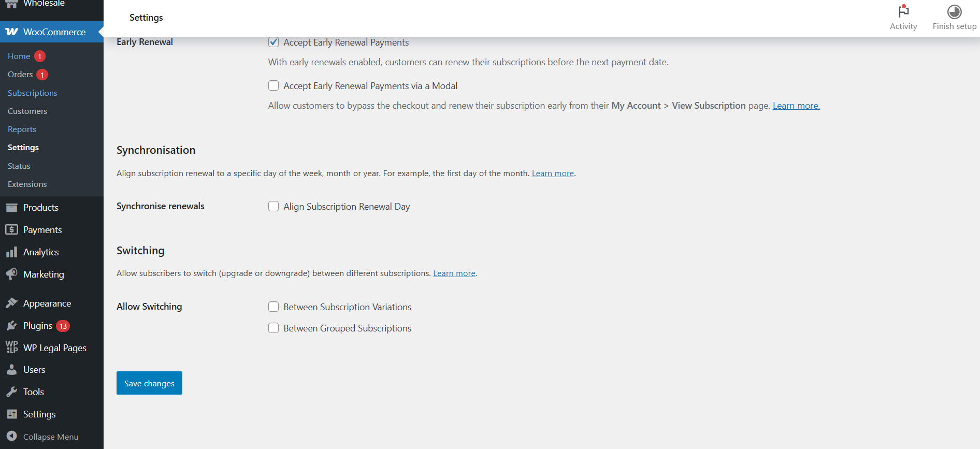This screenshot has width=980, height=449.
Task: Check Align Subscription Renewal Day
Action: coord(273,207)
